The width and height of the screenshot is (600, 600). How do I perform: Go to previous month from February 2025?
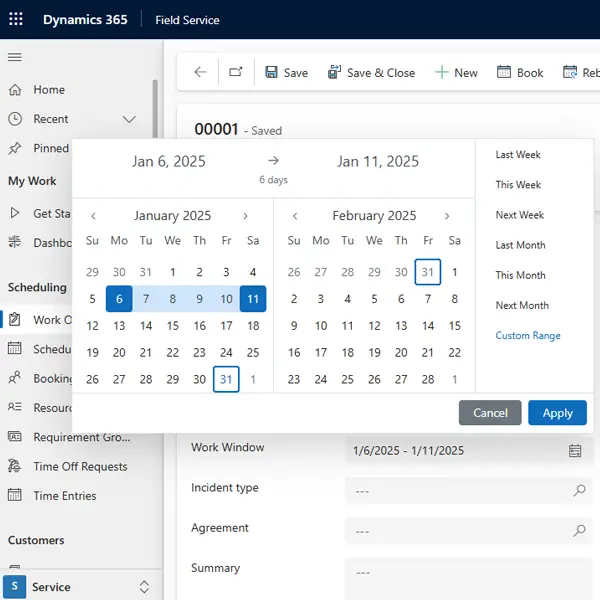[x=295, y=216]
